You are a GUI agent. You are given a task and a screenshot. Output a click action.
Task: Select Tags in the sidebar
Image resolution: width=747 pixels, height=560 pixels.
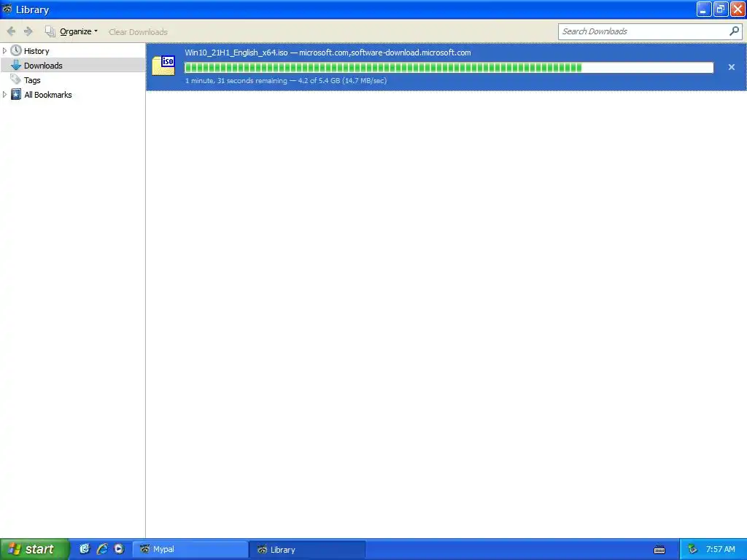tap(32, 80)
